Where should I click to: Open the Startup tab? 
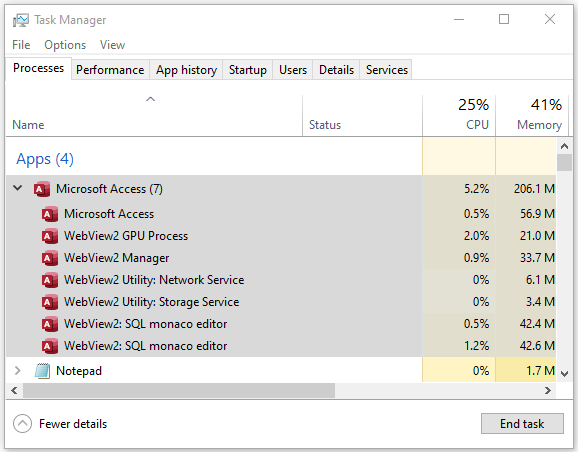click(248, 70)
